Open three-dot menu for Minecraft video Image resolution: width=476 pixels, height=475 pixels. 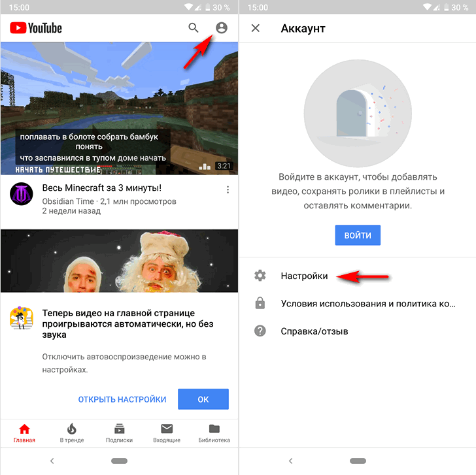[228, 190]
